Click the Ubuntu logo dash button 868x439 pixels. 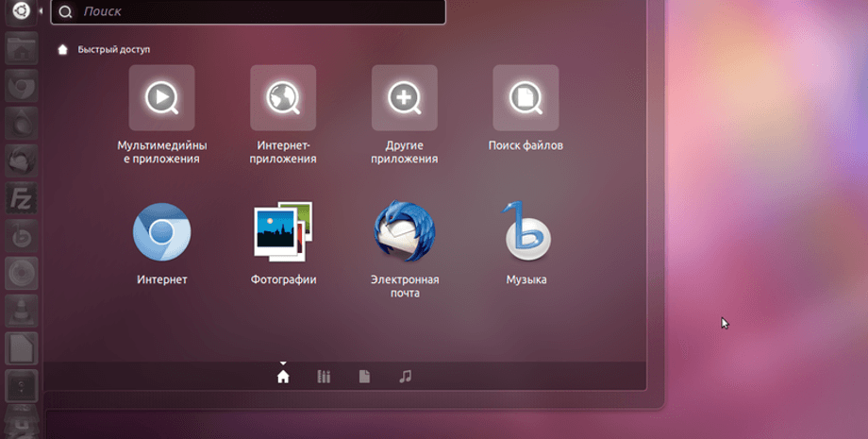click(x=21, y=11)
